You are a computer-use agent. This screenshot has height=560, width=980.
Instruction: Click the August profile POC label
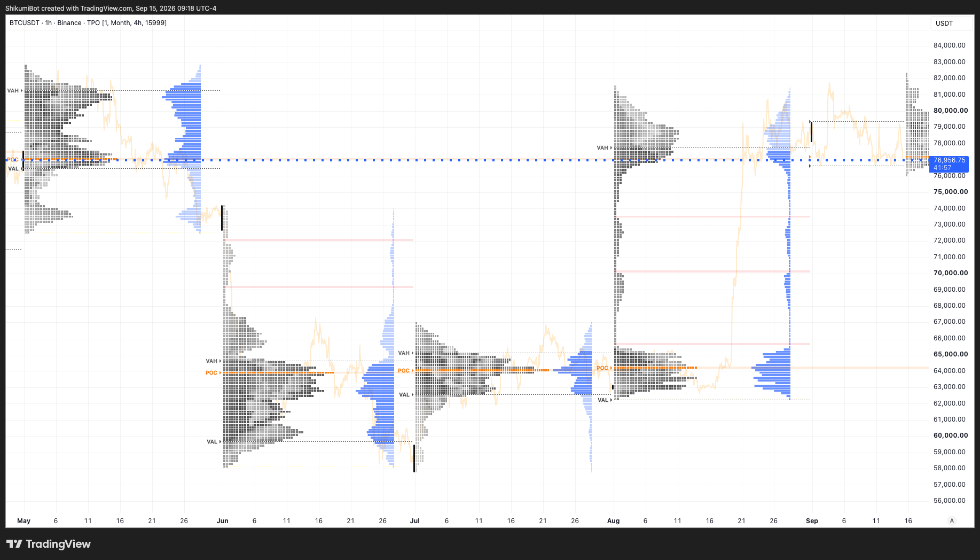click(602, 368)
